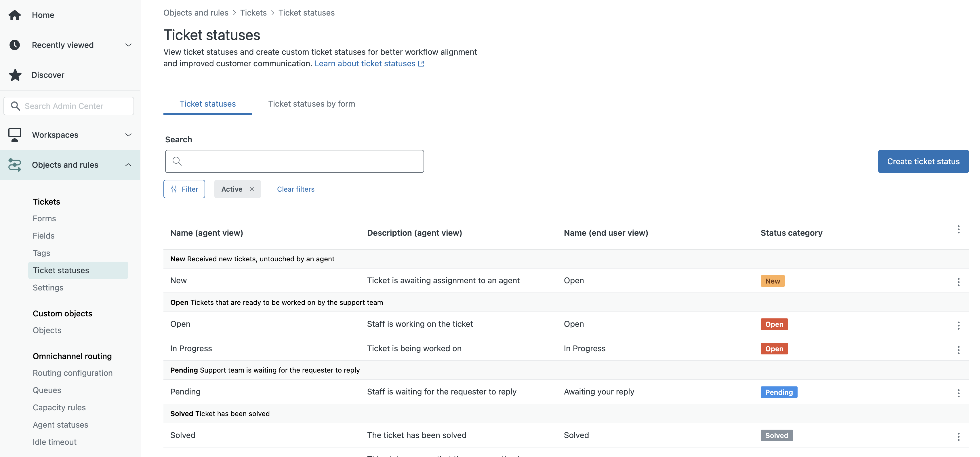Click the Workspaces monitor icon
Screen dimensions: 980x457
point(15,135)
